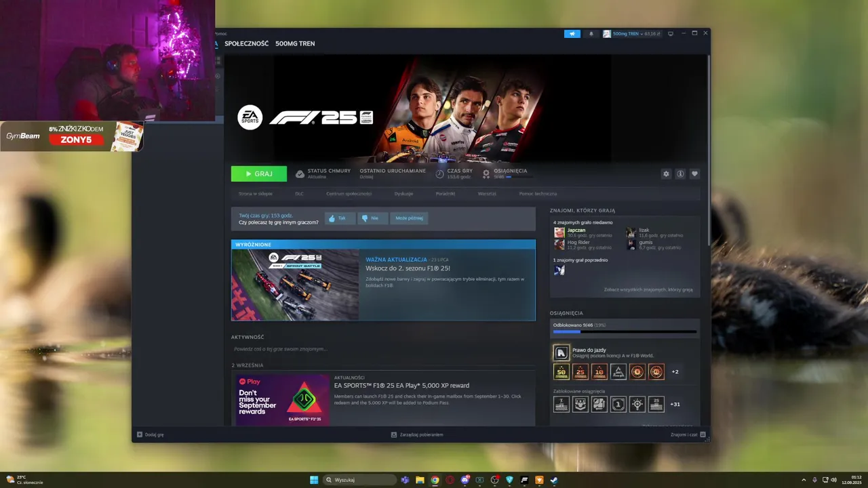The width and height of the screenshot is (868, 488).
Task: Open the Dyskusje tab
Action: pos(403,194)
